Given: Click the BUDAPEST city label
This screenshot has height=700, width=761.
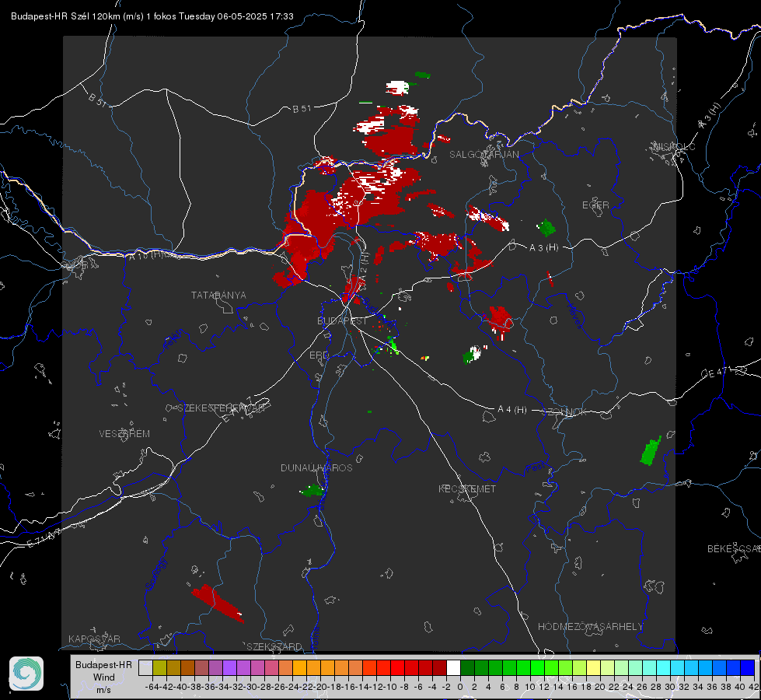Looking at the screenshot, I should (342, 320).
